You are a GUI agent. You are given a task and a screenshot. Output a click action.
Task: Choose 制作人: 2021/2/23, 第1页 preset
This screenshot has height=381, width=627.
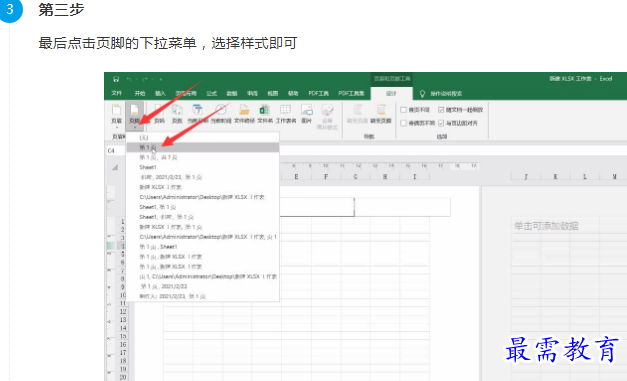pos(203,297)
